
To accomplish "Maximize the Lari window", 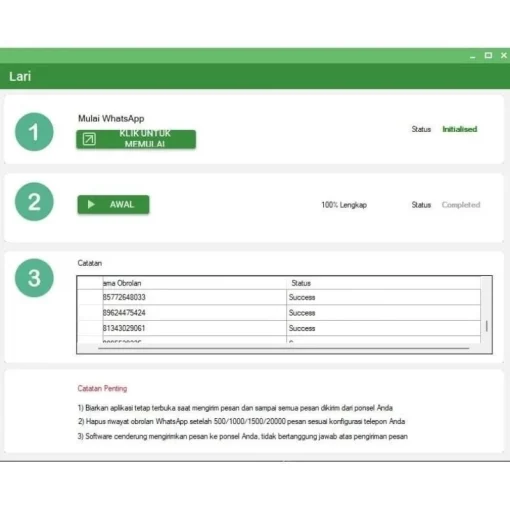I will 488,55.
